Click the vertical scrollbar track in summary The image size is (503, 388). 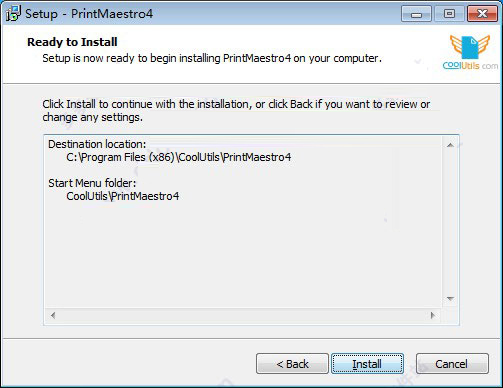click(x=450, y=222)
